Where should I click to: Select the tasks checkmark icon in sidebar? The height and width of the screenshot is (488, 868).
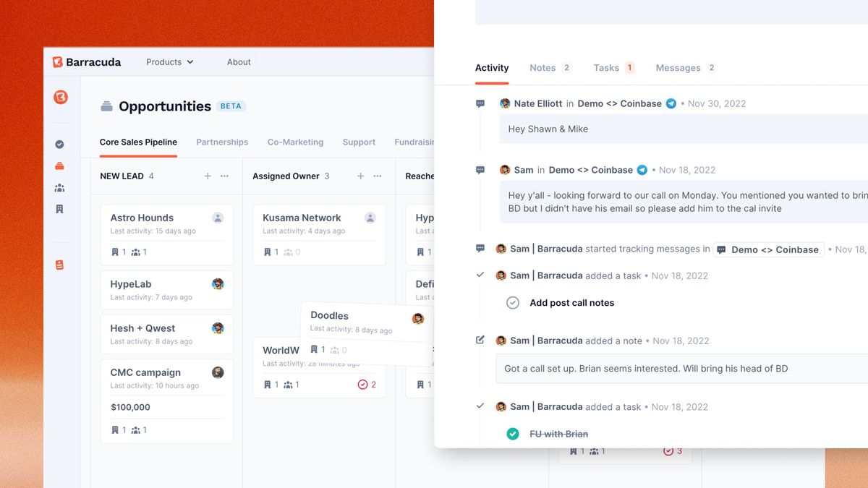tap(60, 144)
